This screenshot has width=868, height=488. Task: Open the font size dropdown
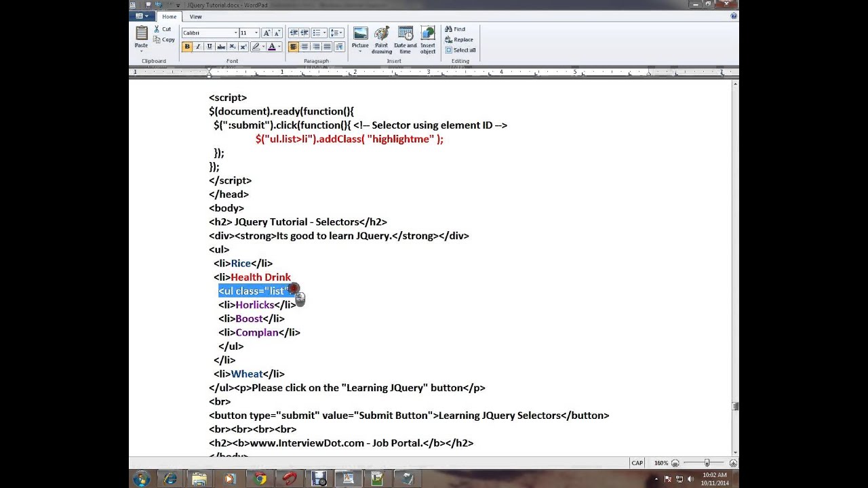[256, 33]
